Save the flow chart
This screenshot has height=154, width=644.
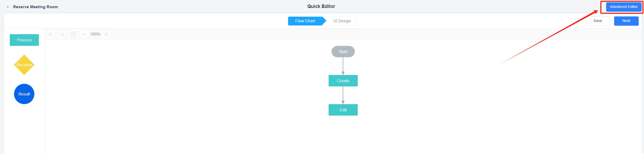598,21
